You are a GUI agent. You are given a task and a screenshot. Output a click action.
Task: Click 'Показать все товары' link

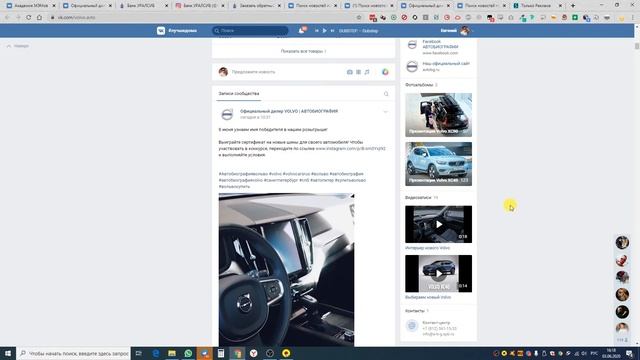[303, 51]
